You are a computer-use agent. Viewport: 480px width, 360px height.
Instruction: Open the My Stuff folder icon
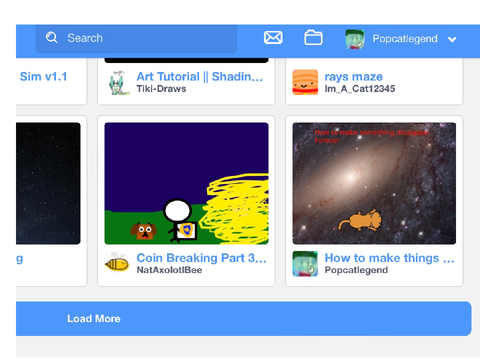[x=313, y=38]
